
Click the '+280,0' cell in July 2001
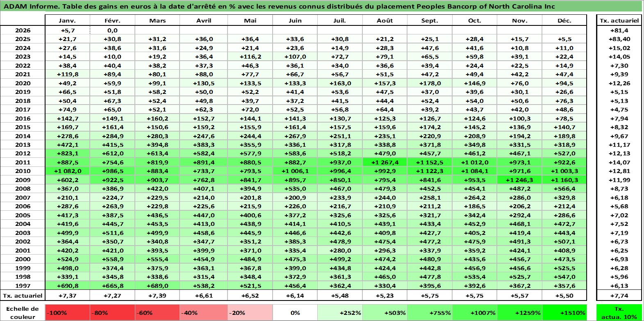click(x=340, y=250)
